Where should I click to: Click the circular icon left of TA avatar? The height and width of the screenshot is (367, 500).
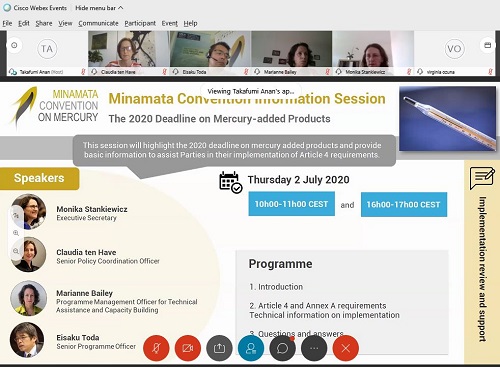14,45
